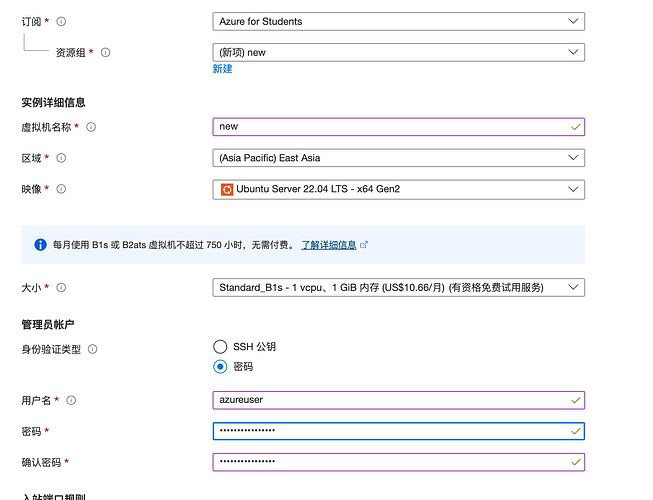Click info icon beside 虚拟机名称
653x500 pixels.
pyautogui.click(x=91, y=127)
